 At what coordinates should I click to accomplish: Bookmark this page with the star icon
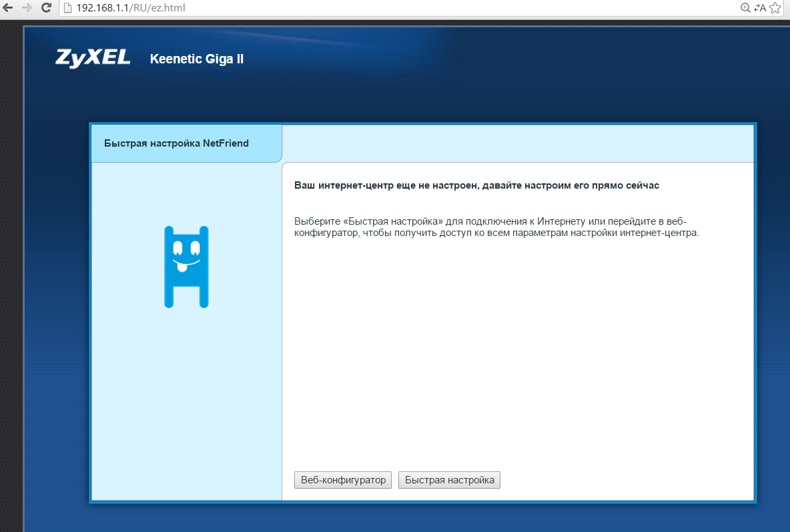pos(775,7)
